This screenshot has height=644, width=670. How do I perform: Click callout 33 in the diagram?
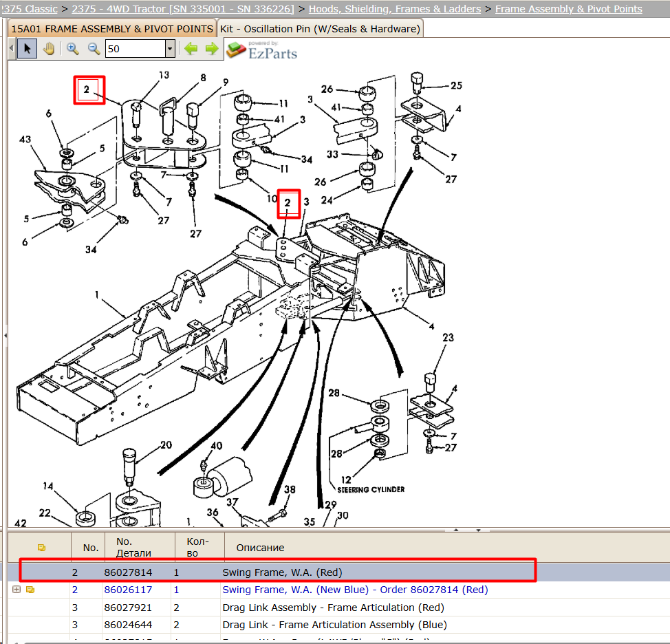tap(332, 154)
